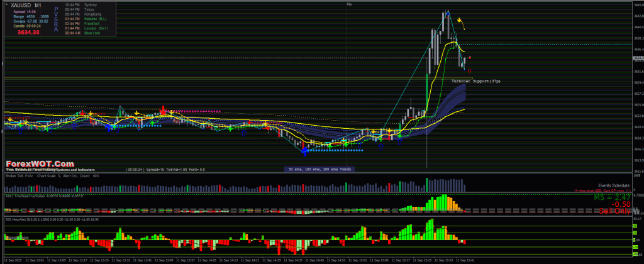
Task: Click the vertical PVSRA label
Action: click(57, 18)
